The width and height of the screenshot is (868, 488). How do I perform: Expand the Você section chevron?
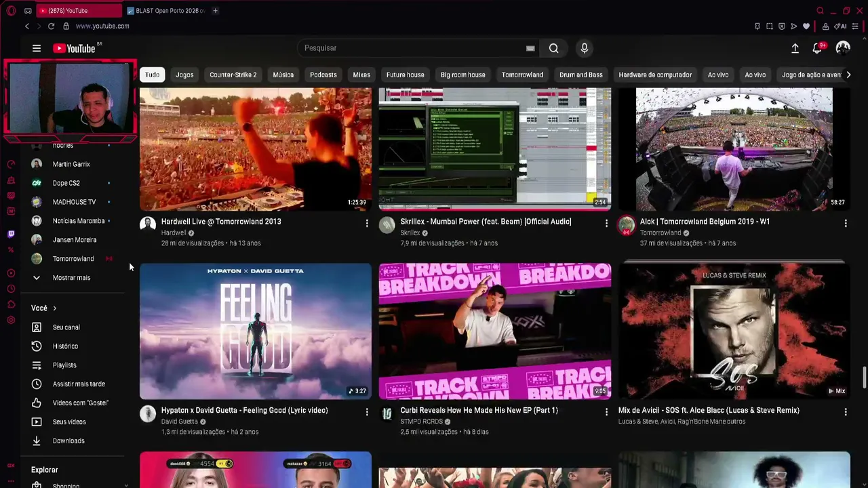pyautogui.click(x=55, y=308)
